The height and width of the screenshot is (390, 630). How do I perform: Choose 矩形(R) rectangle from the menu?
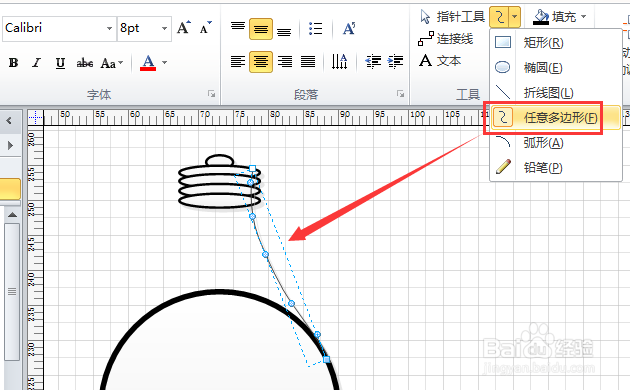(x=556, y=43)
